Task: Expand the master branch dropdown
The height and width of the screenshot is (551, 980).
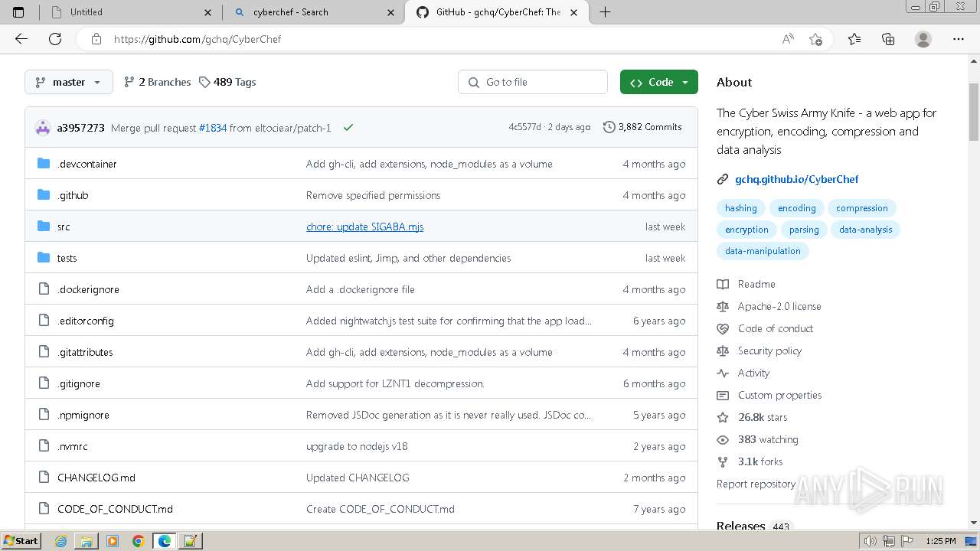Action: pyautogui.click(x=69, y=82)
